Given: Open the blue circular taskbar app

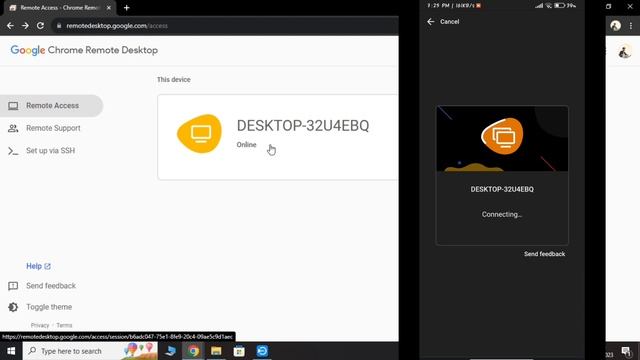Looking at the screenshot, I should point(262,351).
